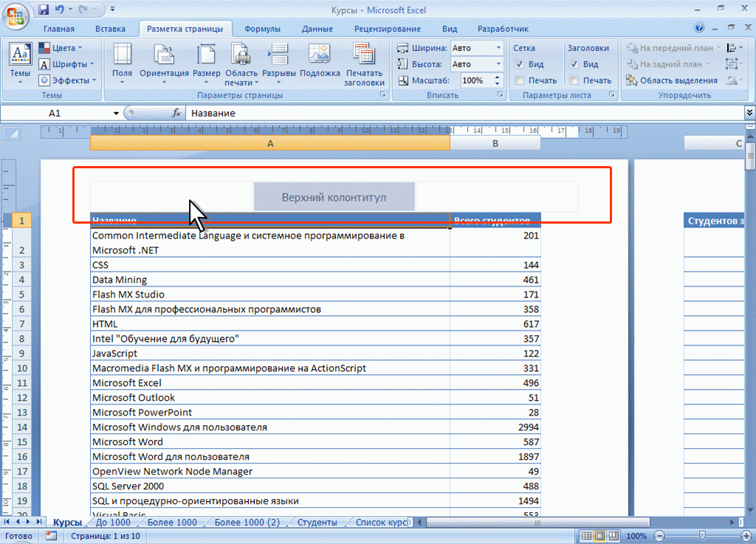The image size is (756, 544).
Task: Toggle Заголовки Печать headings print checkbox
Action: point(574,80)
